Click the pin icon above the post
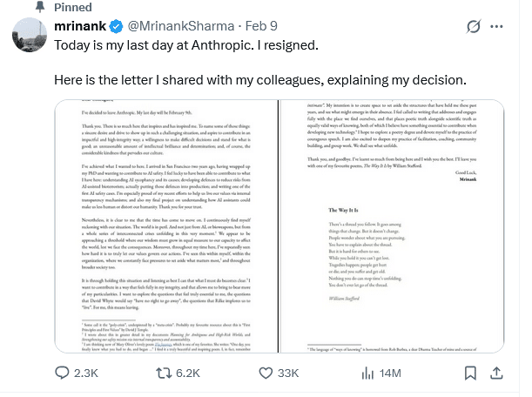The width and height of the screenshot is (532, 397). pos(38,7)
